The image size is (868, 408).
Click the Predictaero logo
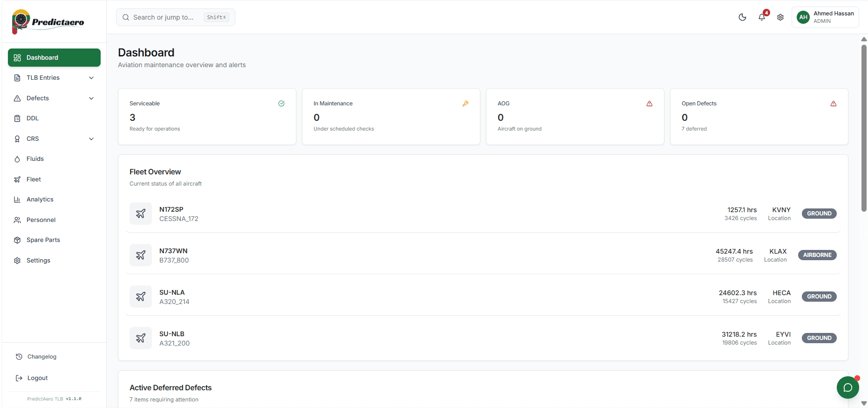pyautogui.click(x=48, y=21)
